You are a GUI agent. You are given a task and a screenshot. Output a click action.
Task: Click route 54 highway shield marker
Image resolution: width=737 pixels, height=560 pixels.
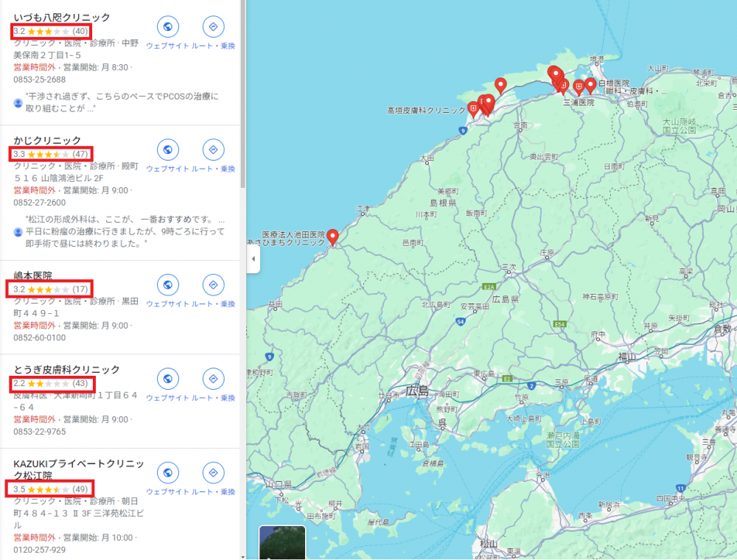coord(461,322)
